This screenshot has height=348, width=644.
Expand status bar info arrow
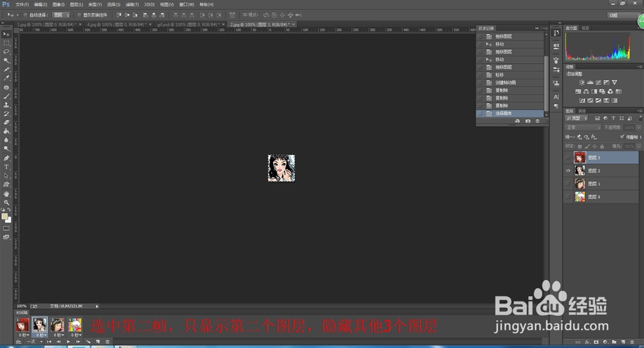pyautogui.click(x=97, y=306)
